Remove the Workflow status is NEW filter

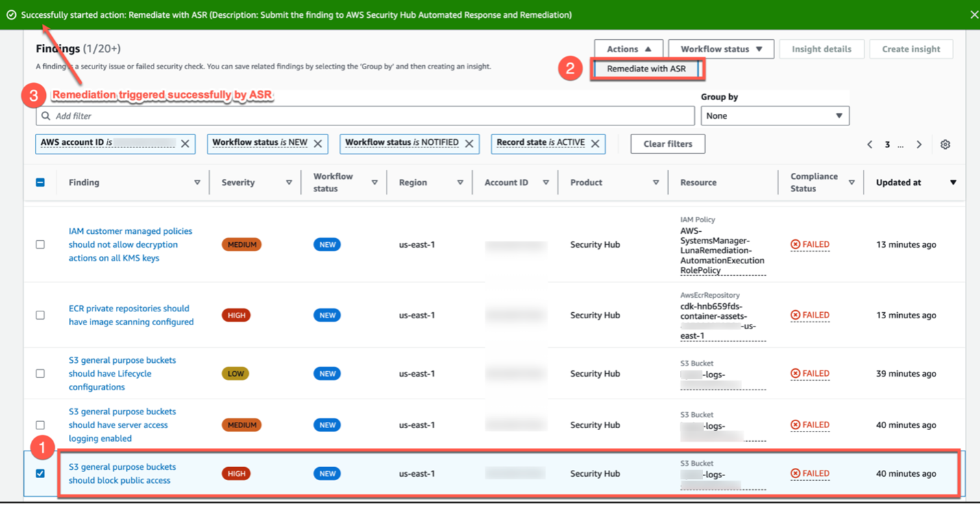(318, 143)
